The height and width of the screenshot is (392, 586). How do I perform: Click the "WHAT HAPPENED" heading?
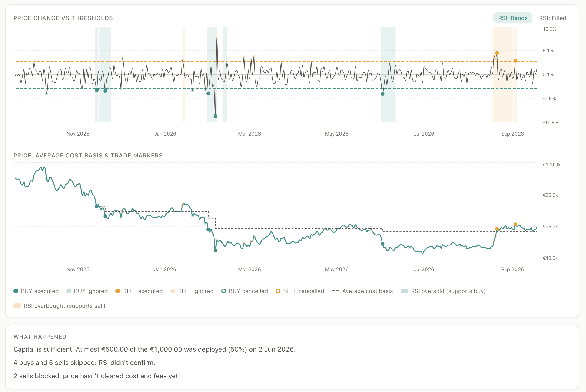(40, 337)
